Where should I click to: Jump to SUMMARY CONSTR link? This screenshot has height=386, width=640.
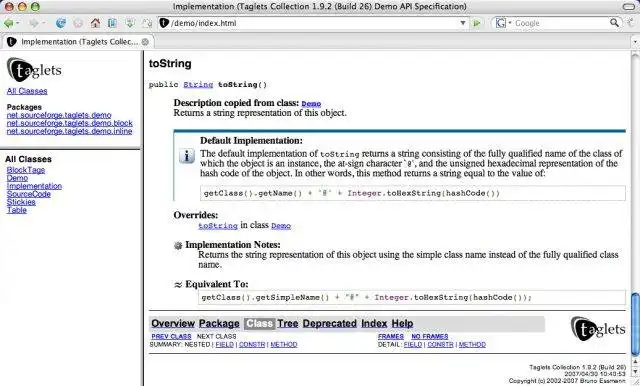click(x=252, y=345)
